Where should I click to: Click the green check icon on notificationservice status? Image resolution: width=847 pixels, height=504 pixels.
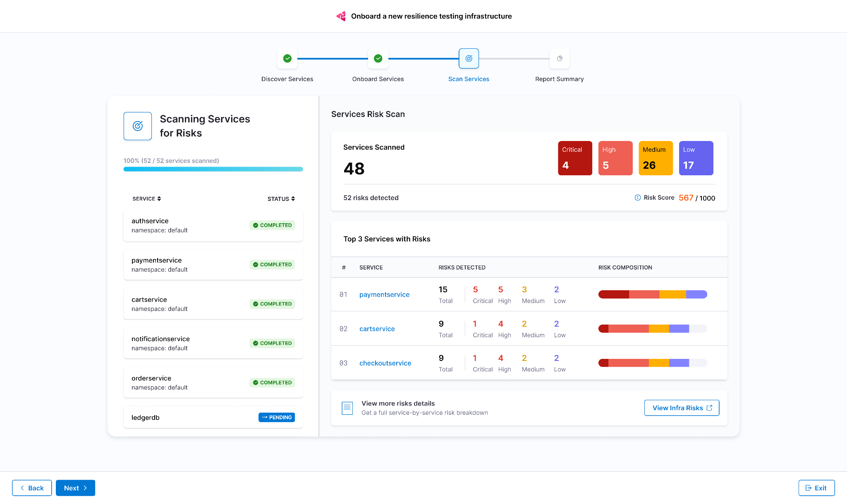tap(256, 343)
